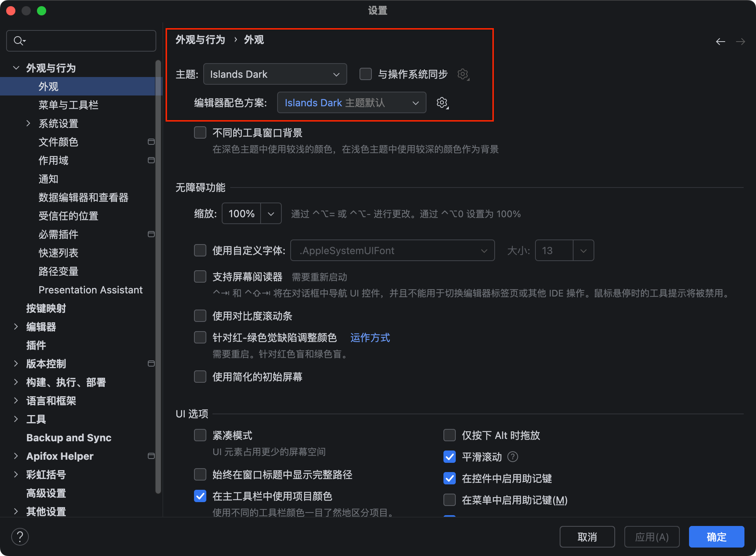Click the search magnifier icon in settings

[18, 40]
